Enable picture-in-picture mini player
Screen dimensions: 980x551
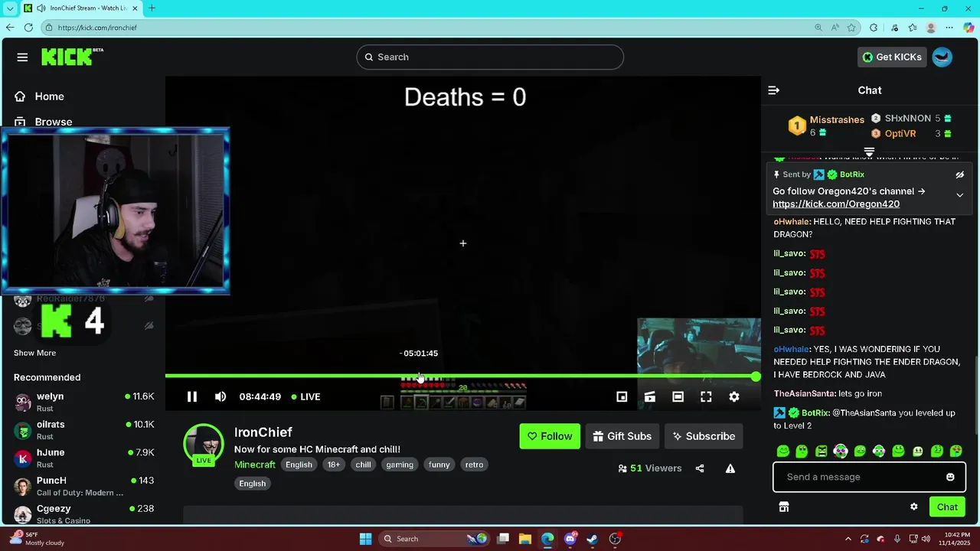622,396
